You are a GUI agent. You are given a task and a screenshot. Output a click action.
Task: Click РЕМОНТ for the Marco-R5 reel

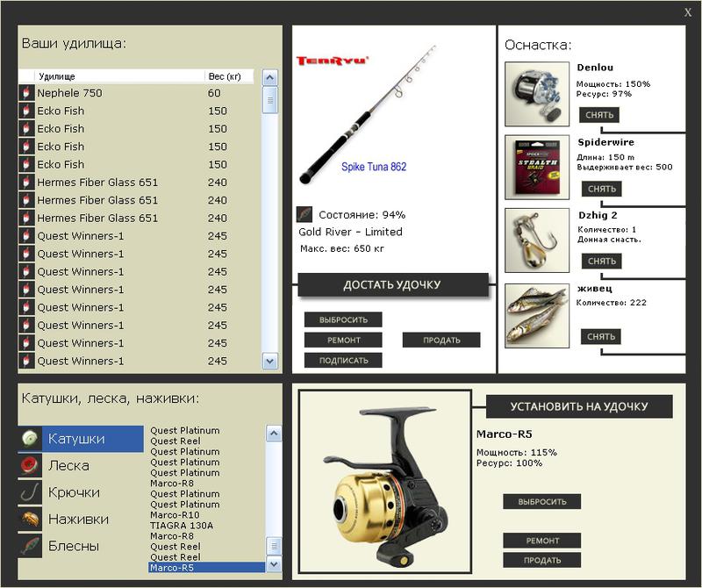click(542, 541)
